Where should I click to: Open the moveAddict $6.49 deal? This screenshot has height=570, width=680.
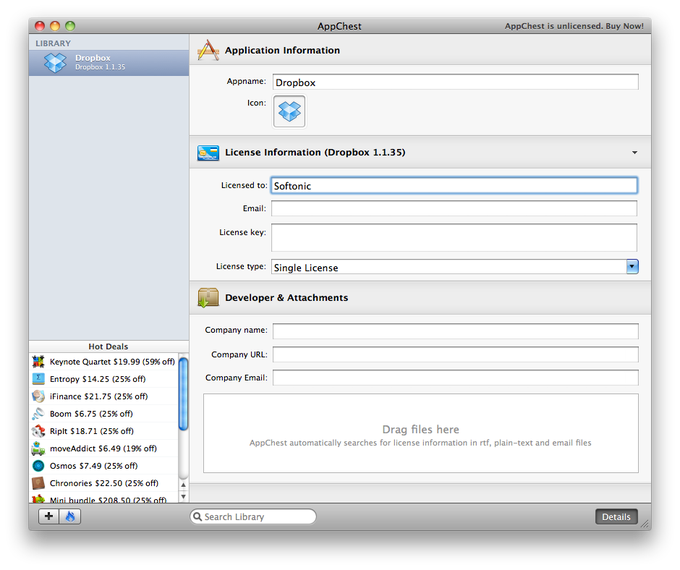[x=104, y=448]
